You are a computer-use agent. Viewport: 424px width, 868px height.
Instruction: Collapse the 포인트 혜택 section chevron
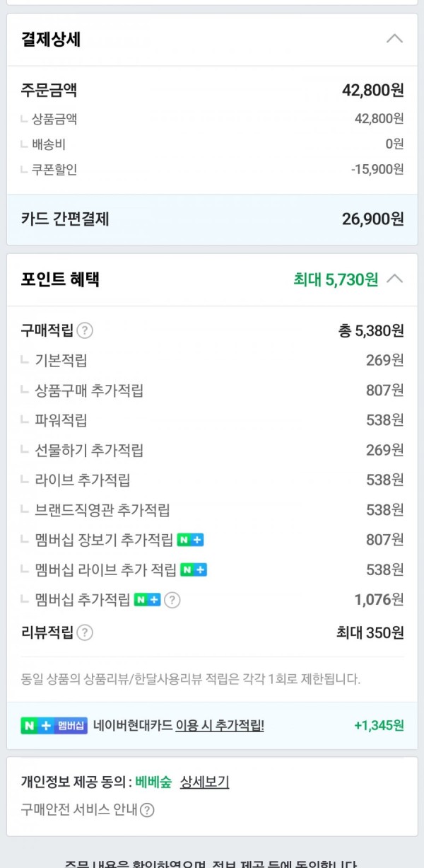(395, 279)
